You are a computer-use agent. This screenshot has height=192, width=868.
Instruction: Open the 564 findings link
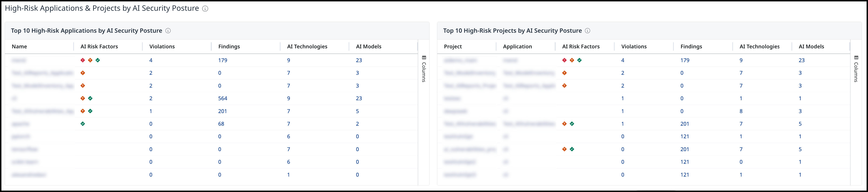pyautogui.click(x=222, y=98)
